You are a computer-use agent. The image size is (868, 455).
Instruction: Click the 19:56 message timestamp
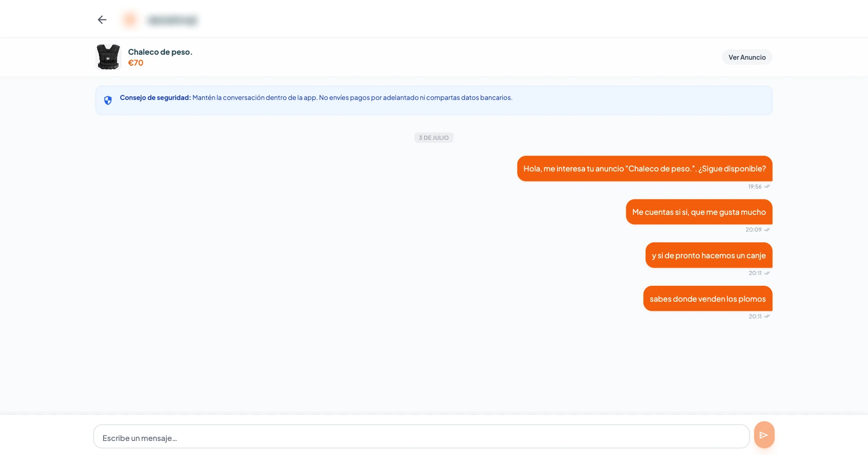tap(755, 186)
